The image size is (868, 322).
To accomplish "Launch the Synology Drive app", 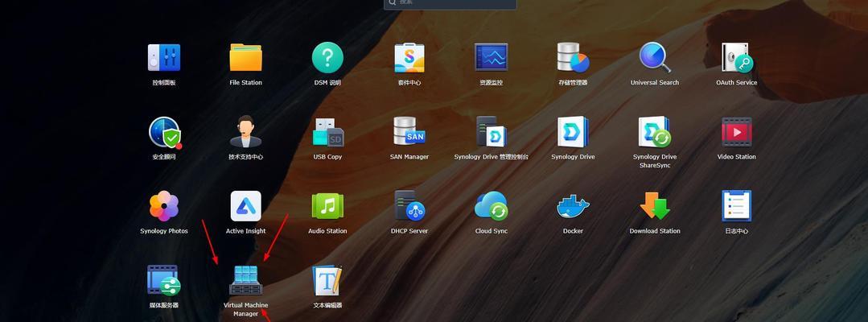I will [x=573, y=132].
